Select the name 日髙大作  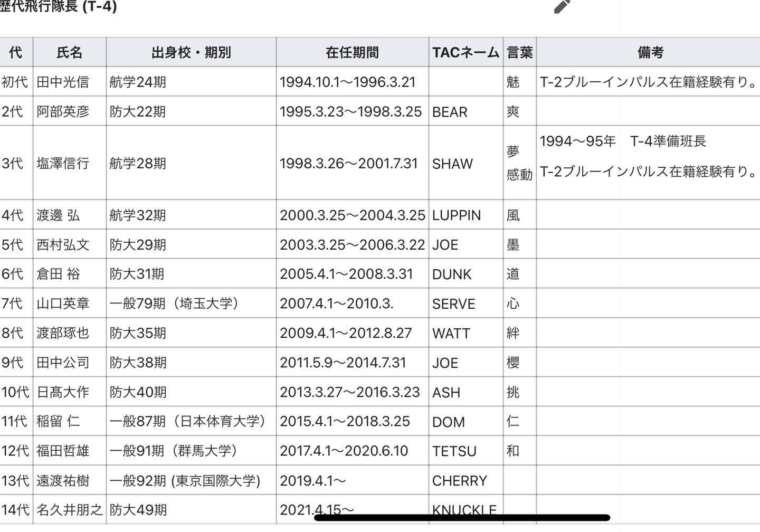63,392
